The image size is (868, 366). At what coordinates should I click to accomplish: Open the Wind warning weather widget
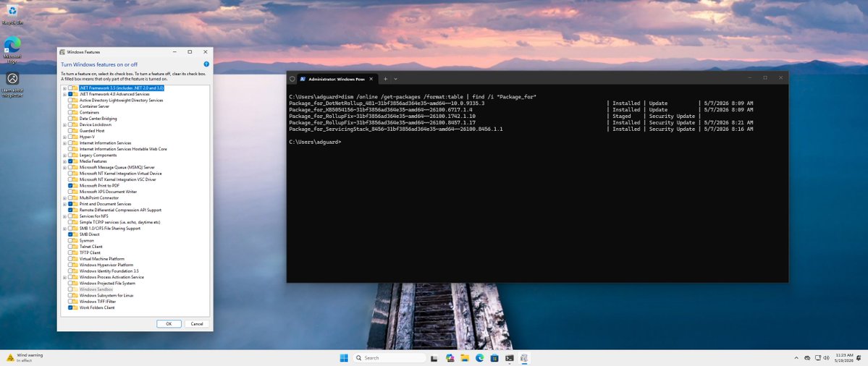25,357
